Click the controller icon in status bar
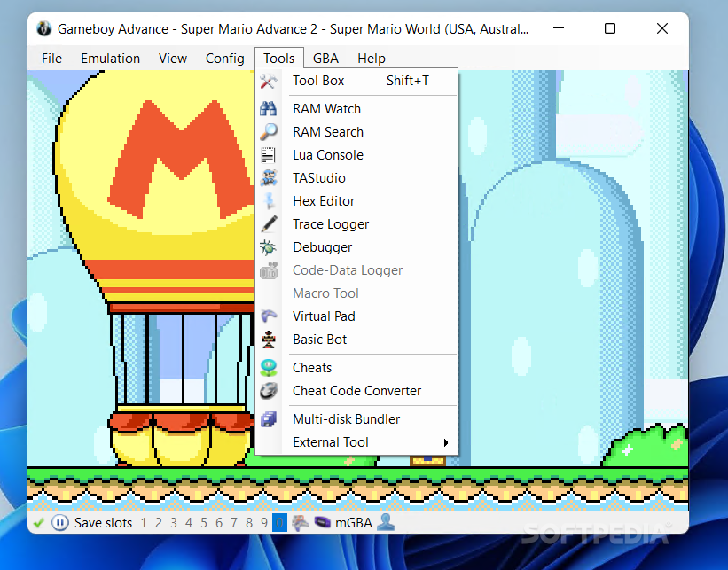The image size is (728, 570). point(301,523)
